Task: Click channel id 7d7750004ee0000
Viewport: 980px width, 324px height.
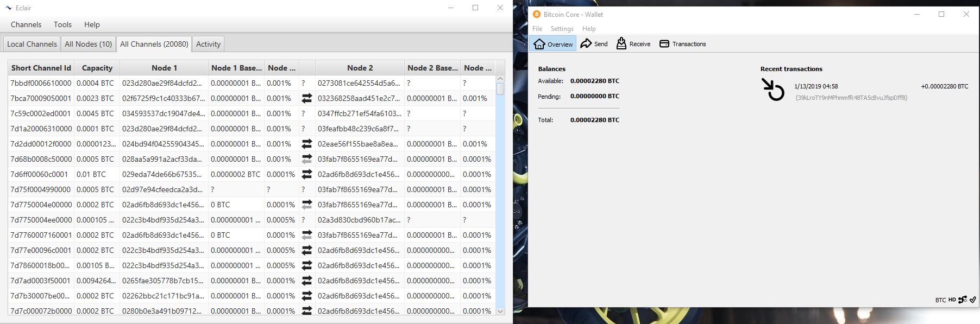Action: click(x=41, y=220)
